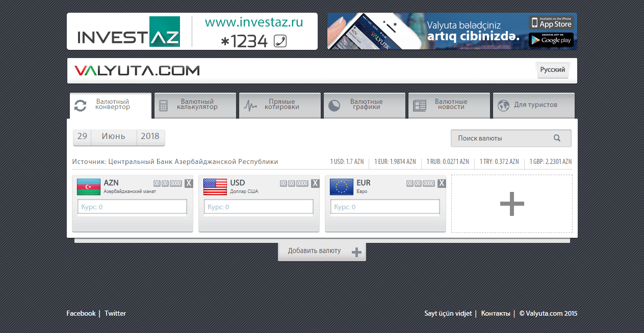The height and width of the screenshot is (333, 644).
Task: Click the globe tourists icon
Action: [503, 105]
